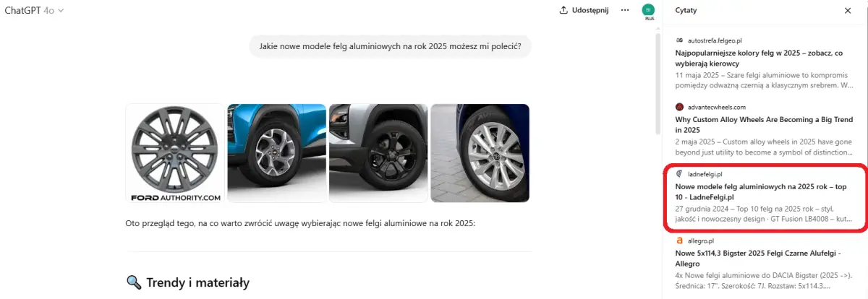Click the advantecwheels.com site icon
This screenshot has width=868, height=299.
tap(679, 107)
